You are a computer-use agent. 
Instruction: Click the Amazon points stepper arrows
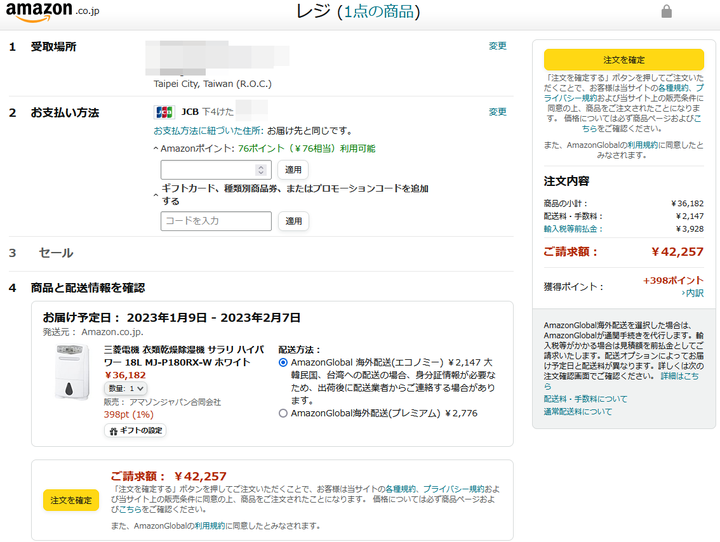coord(261,170)
